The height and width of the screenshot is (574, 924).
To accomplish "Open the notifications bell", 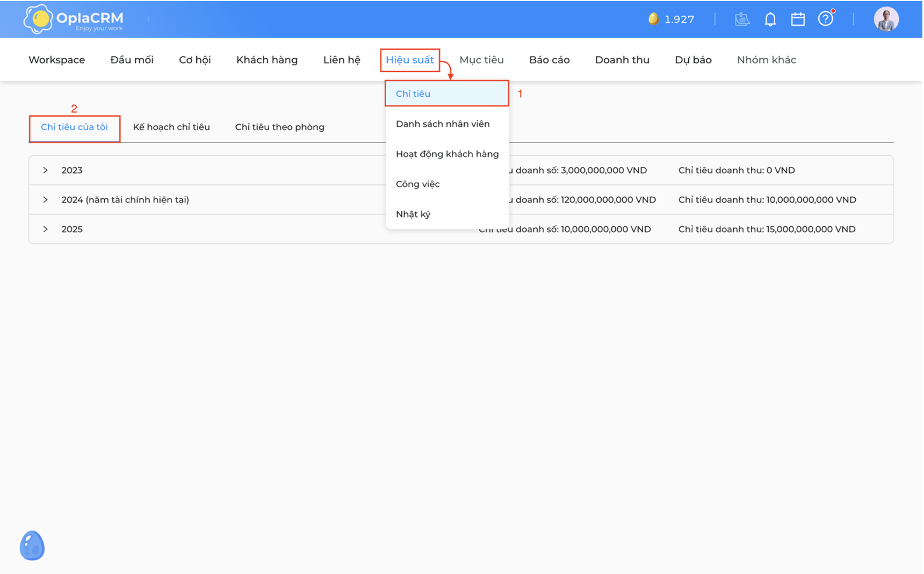I will point(770,19).
